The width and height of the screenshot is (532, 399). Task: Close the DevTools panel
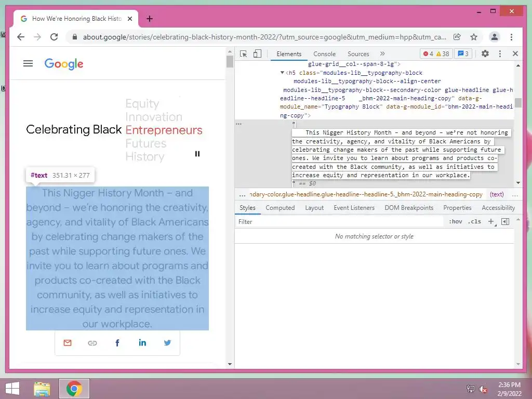coord(515,54)
